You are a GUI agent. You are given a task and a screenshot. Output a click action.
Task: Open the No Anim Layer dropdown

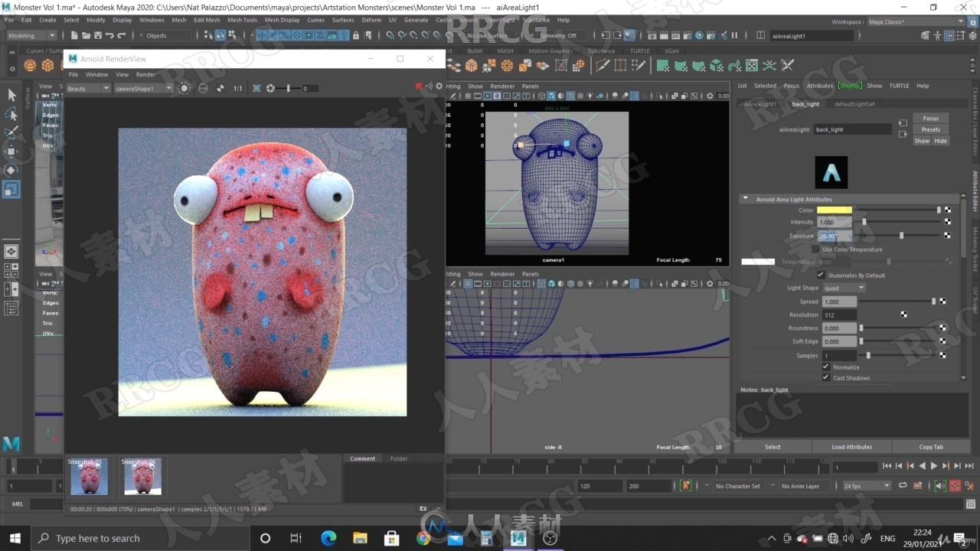pyautogui.click(x=800, y=486)
